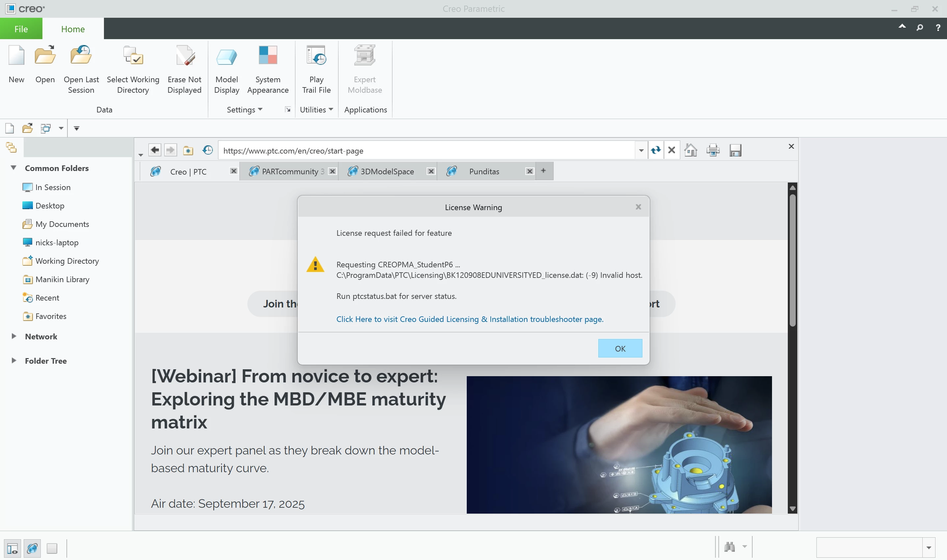Click OK in License Warning dialog
Image resolution: width=947 pixels, height=560 pixels.
coord(620,348)
